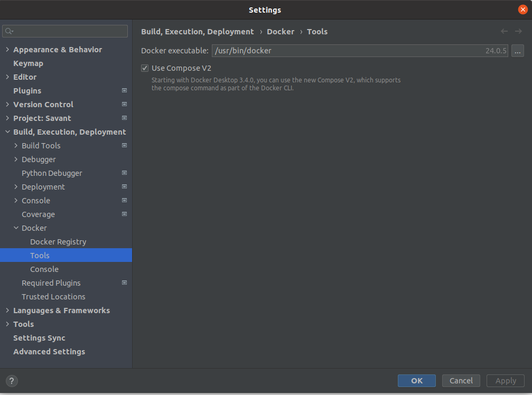This screenshot has width=532, height=395.
Task: Expand the Appearance & Behavior section
Action: point(7,50)
